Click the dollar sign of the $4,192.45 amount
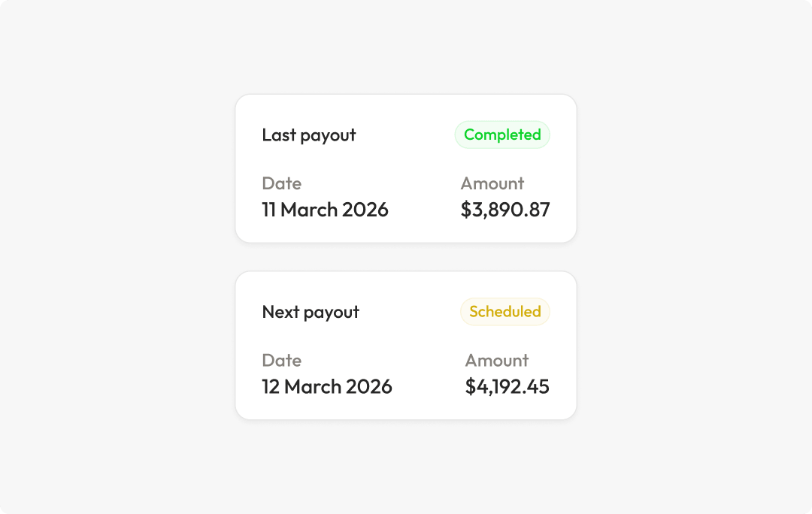This screenshot has width=812, height=514. tap(470, 386)
